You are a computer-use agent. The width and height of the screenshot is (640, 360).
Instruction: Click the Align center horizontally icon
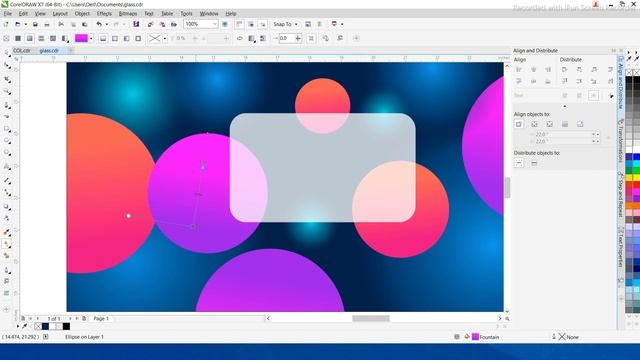point(533,70)
